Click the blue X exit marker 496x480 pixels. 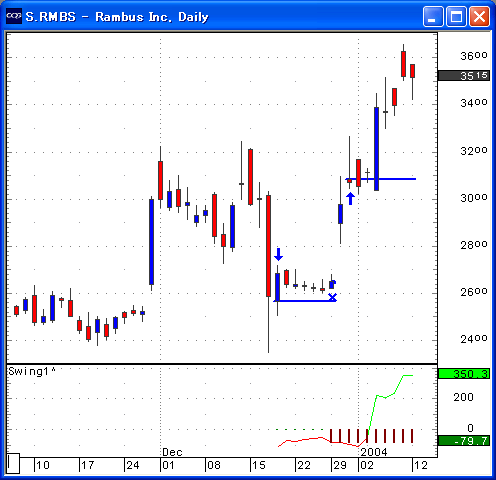pos(333,297)
